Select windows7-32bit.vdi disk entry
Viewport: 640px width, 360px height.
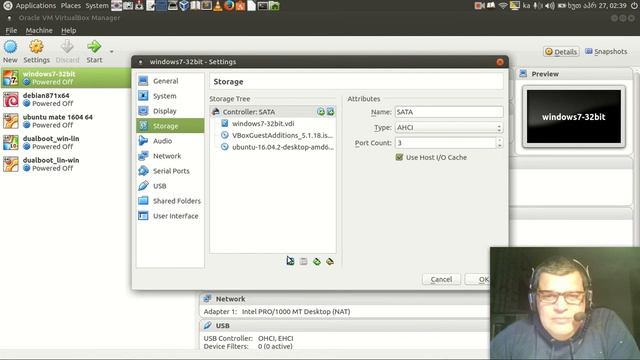pos(273,123)
